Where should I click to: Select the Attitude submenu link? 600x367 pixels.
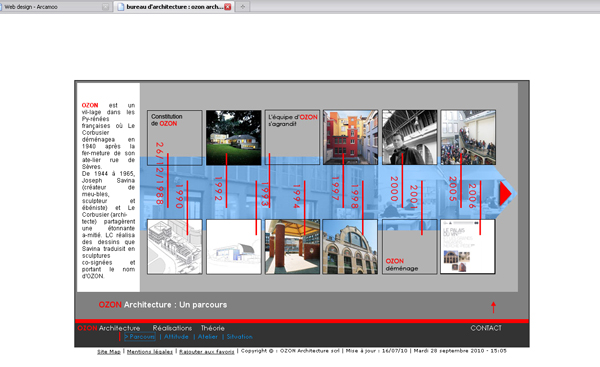[x=176, y=337]
